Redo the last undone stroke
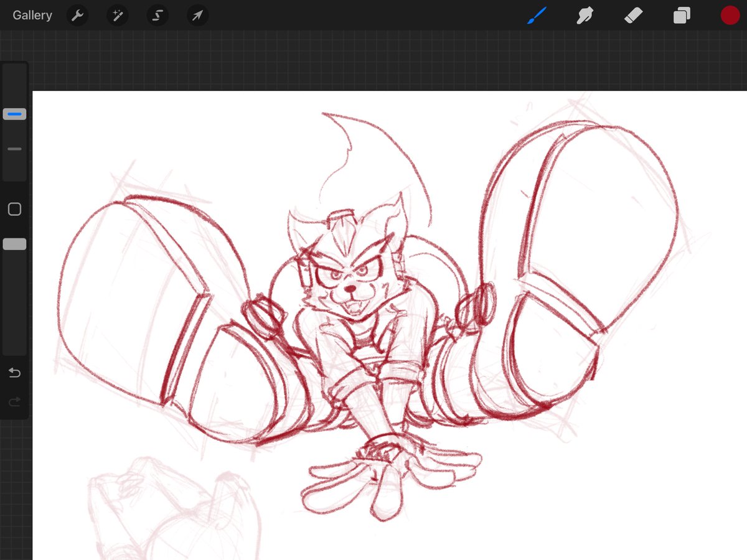Screen dimensions: 747x560 point(14,402)
